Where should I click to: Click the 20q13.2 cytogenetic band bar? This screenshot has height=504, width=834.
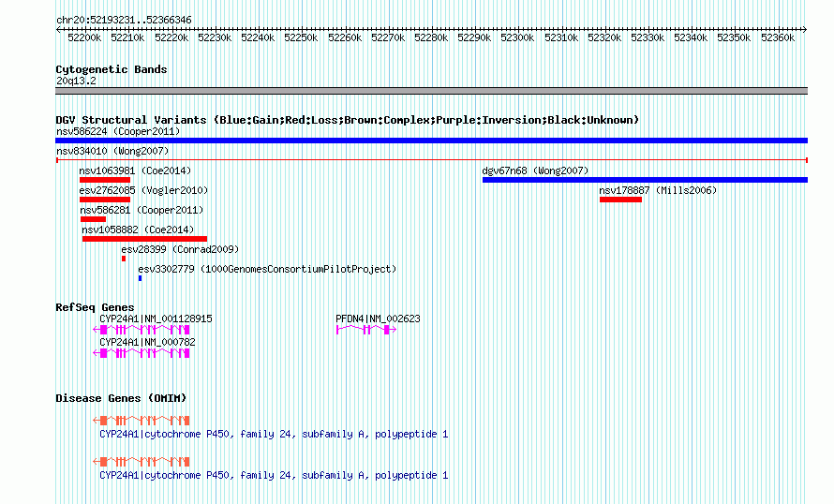coord(431,91)
